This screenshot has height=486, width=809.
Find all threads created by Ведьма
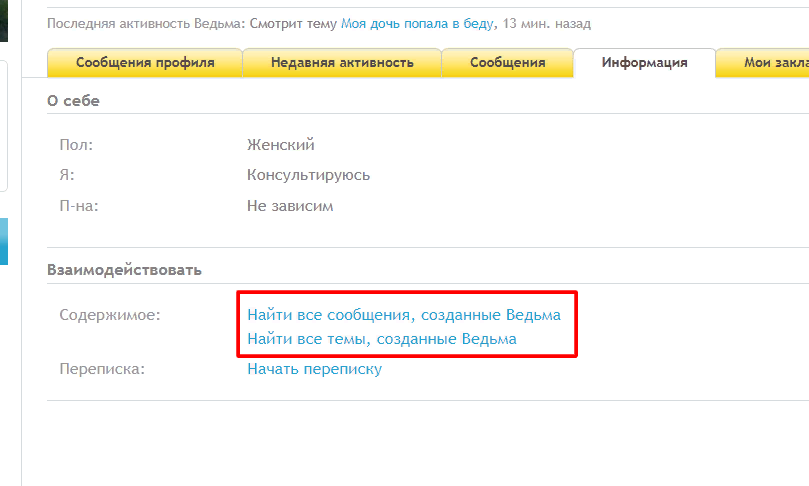click(382, 339)
